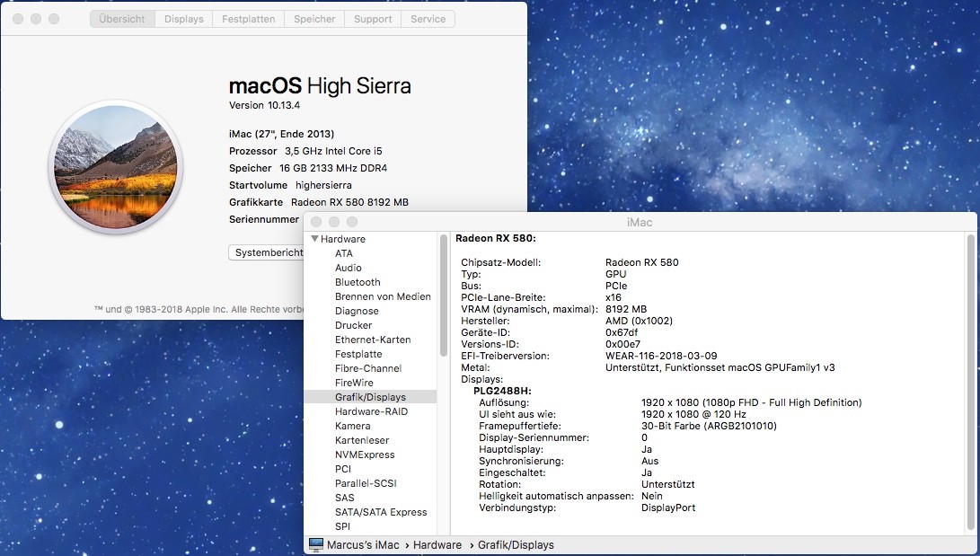Click the Chipsatz-Modell label
This screenshot has width=980, height=556.
(500, 262)
